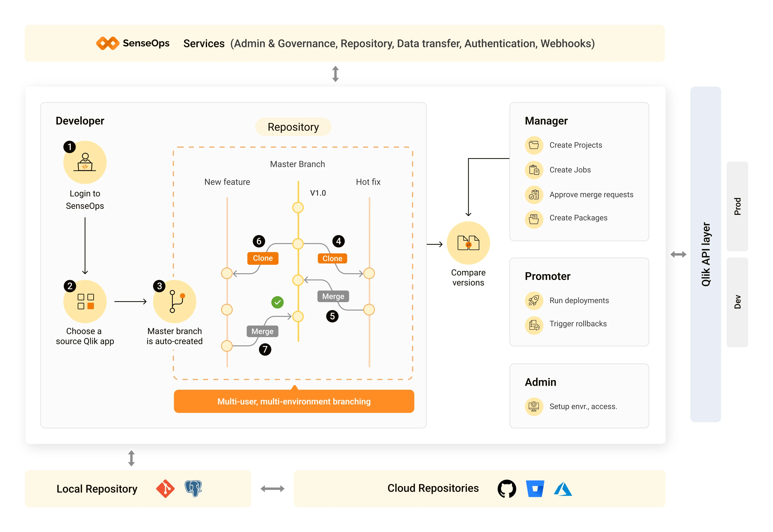Click the Choose a source Qlik app icon

point(85,301)
